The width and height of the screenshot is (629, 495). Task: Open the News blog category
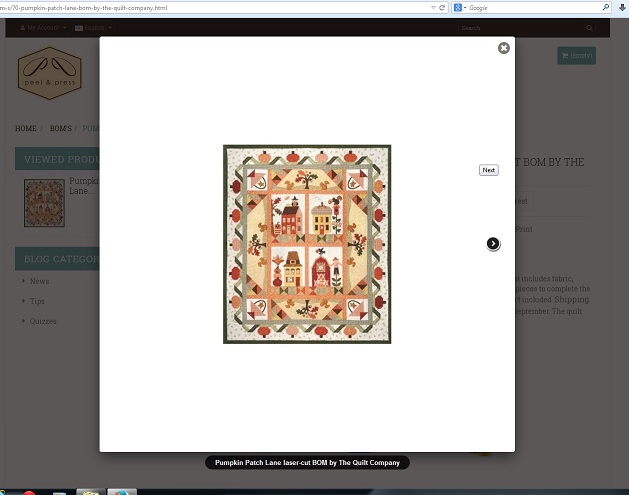39,281
